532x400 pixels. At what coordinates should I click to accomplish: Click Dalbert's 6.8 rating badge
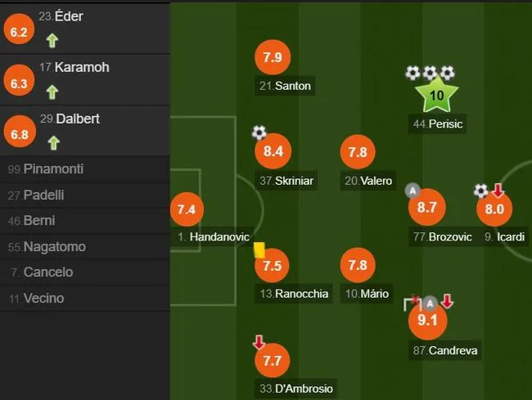tap(20, 132)
